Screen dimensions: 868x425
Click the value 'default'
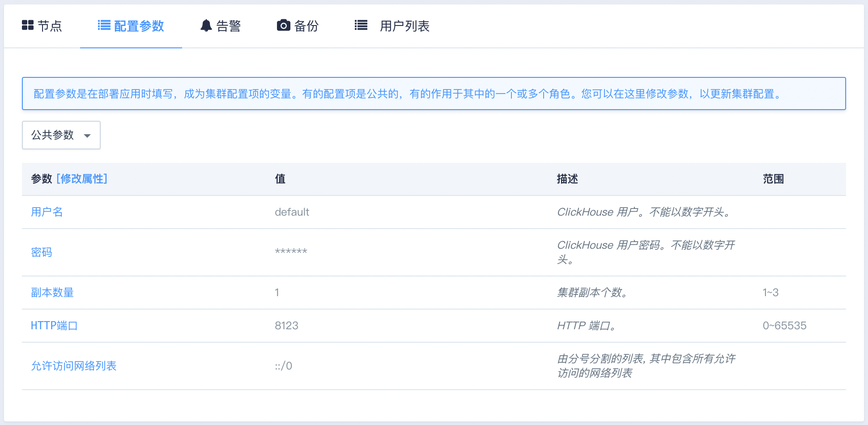[292, 212]
